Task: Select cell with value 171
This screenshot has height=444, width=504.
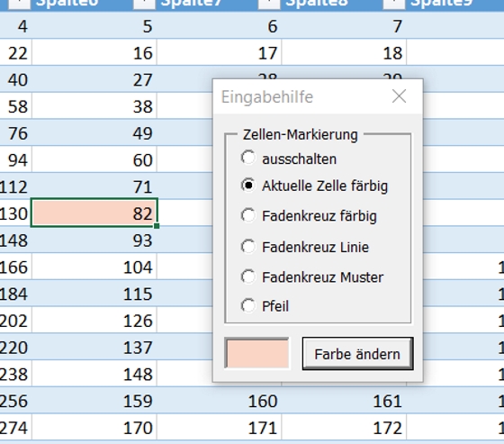Action: 220,427
